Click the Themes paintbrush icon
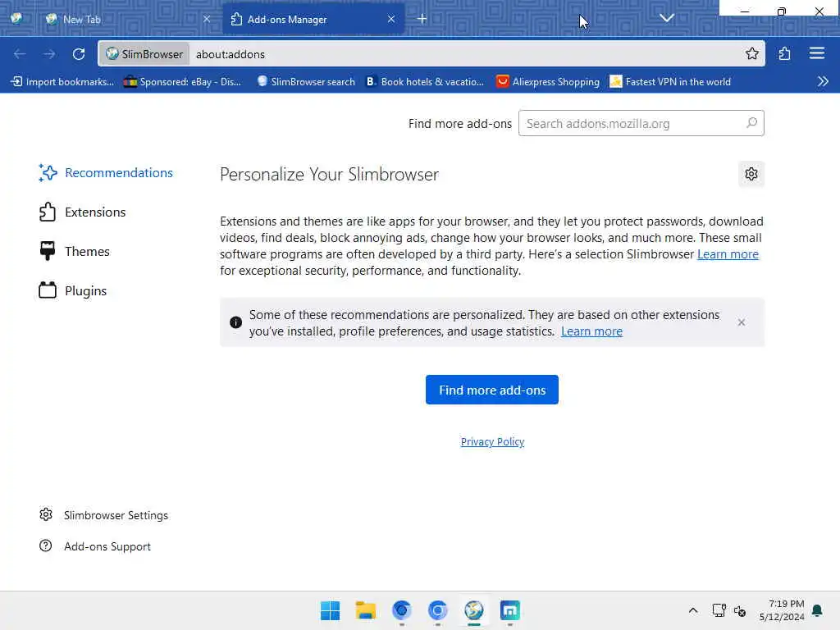 [x=48, y=251]
